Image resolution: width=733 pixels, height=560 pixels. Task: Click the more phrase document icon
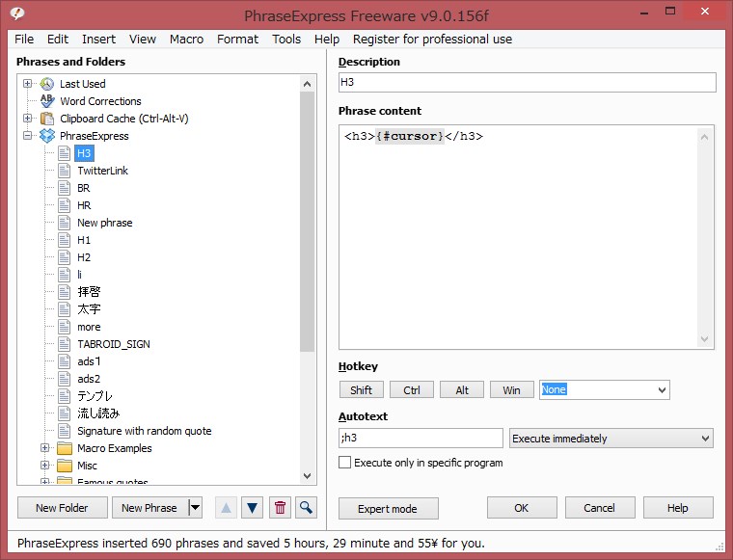[x=65, y=327]
